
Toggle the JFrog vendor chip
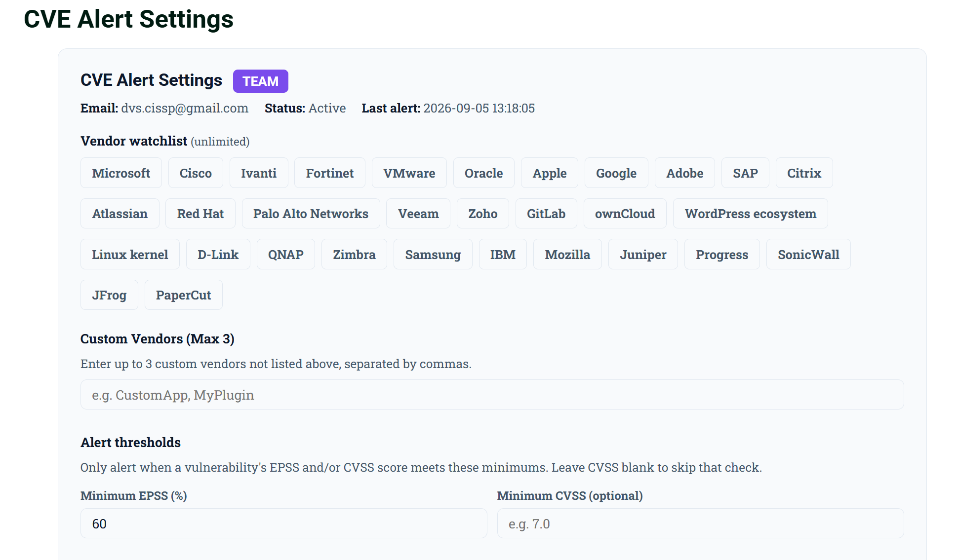109,295
